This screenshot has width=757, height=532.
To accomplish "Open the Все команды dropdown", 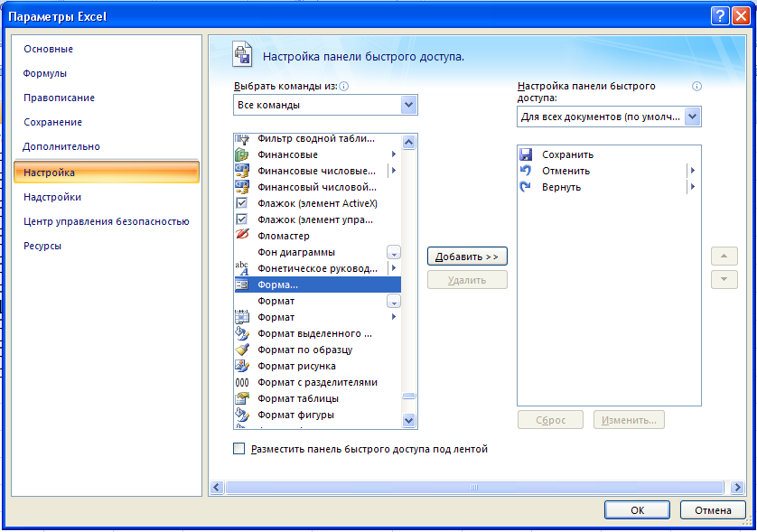I will pyautogui.click(x=408, y=105).
